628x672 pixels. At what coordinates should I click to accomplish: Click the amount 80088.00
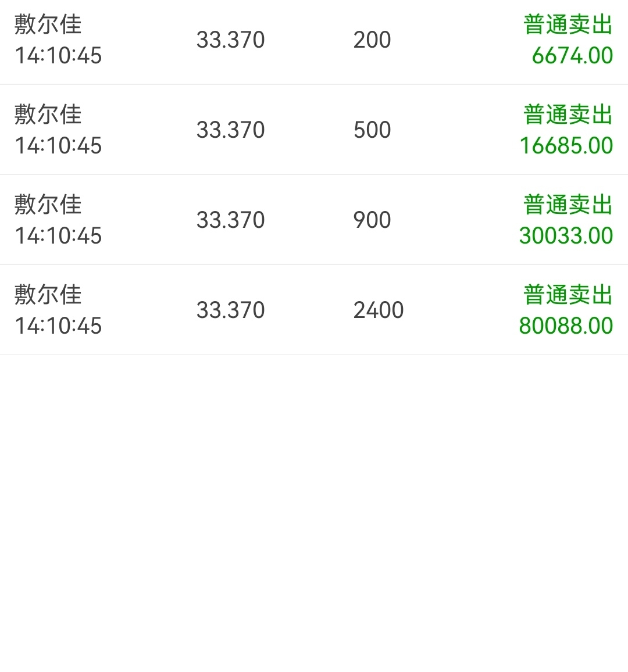click(566, 326)
